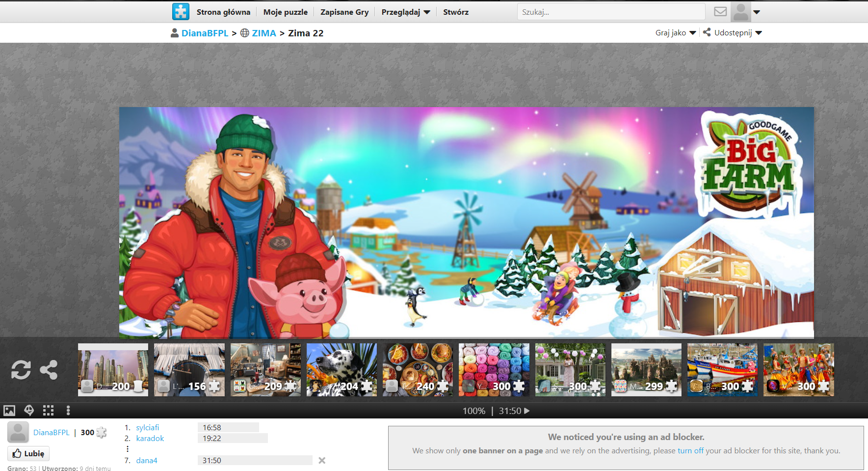Open Zapisane Gry
Viewport: 868px width, 471px height.
[344, 12]
